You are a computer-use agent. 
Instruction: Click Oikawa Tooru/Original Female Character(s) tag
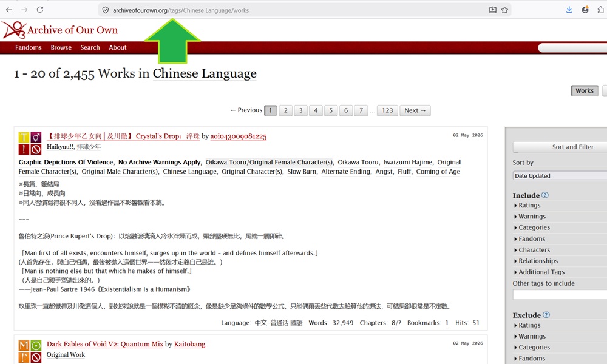click(x=269, y=162)
